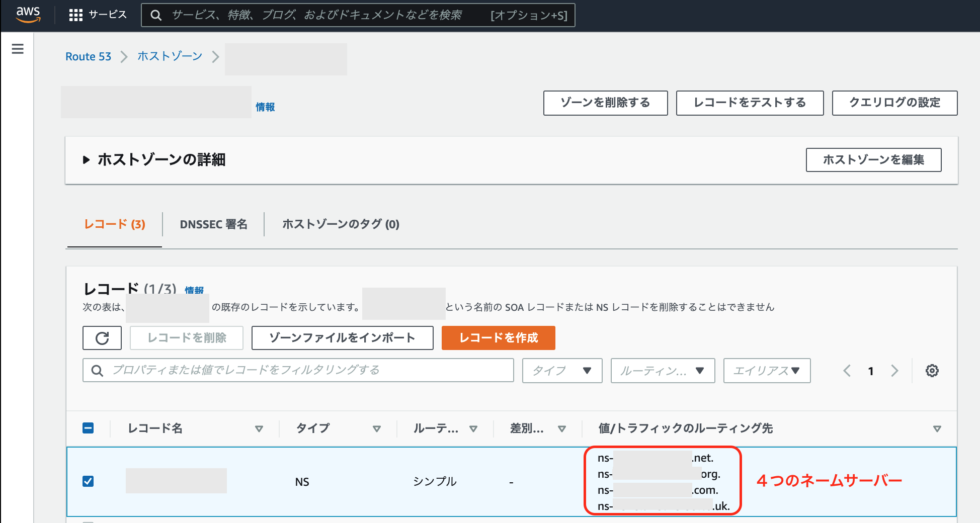Uncheck the NS record row checkbox
The height and width of the screenshot is (523, 980).
coord(88,481)
